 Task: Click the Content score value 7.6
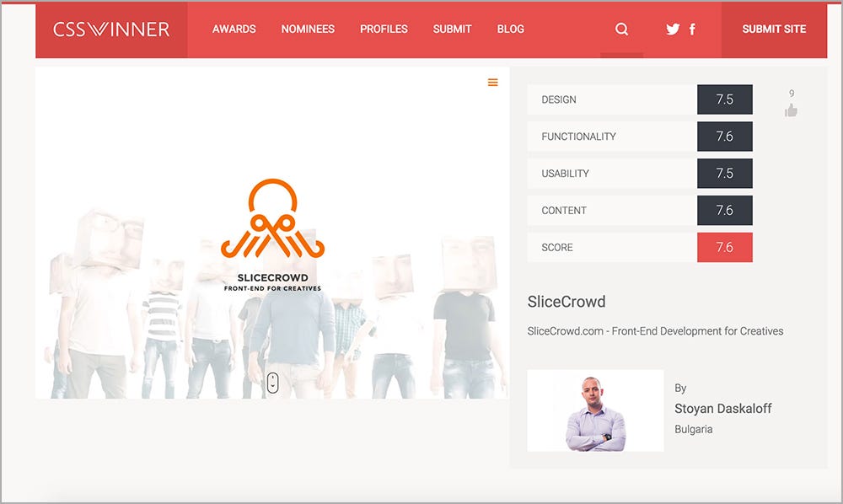click(725, 210)
